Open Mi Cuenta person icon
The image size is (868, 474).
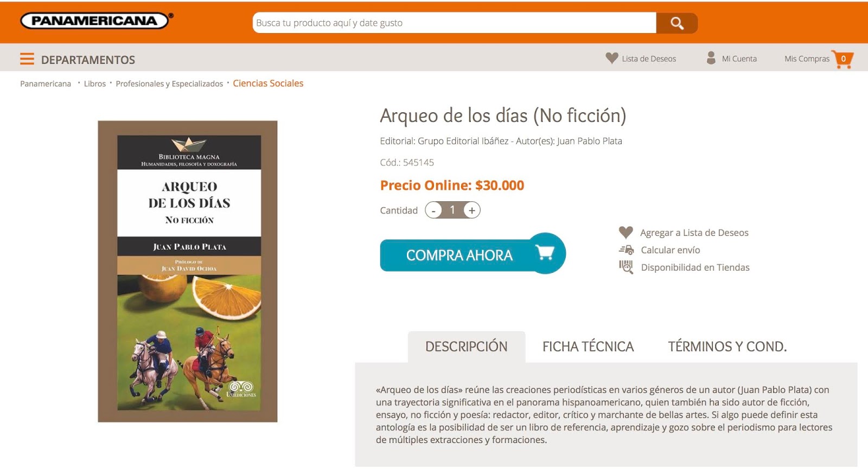711,58
